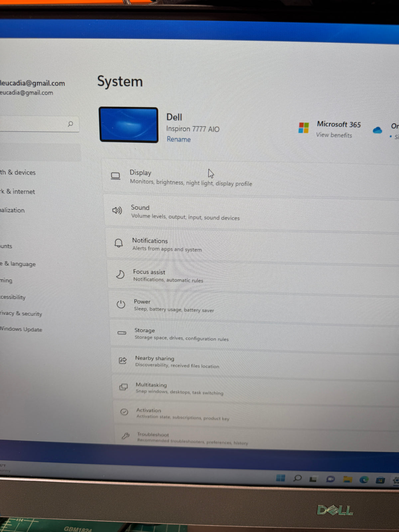Click the Activation checkmark icon
The width and height of the screenshot is (399, 532).
pos(124,412)
